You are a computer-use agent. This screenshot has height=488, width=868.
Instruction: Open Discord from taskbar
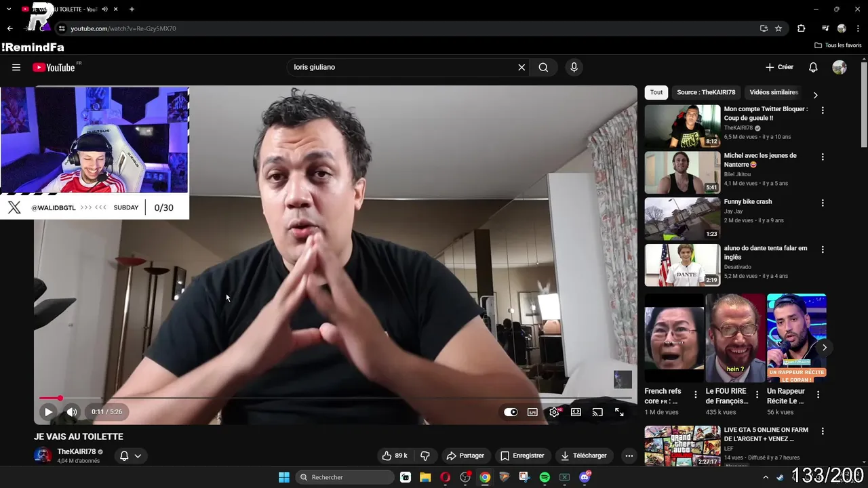[585, 477]
